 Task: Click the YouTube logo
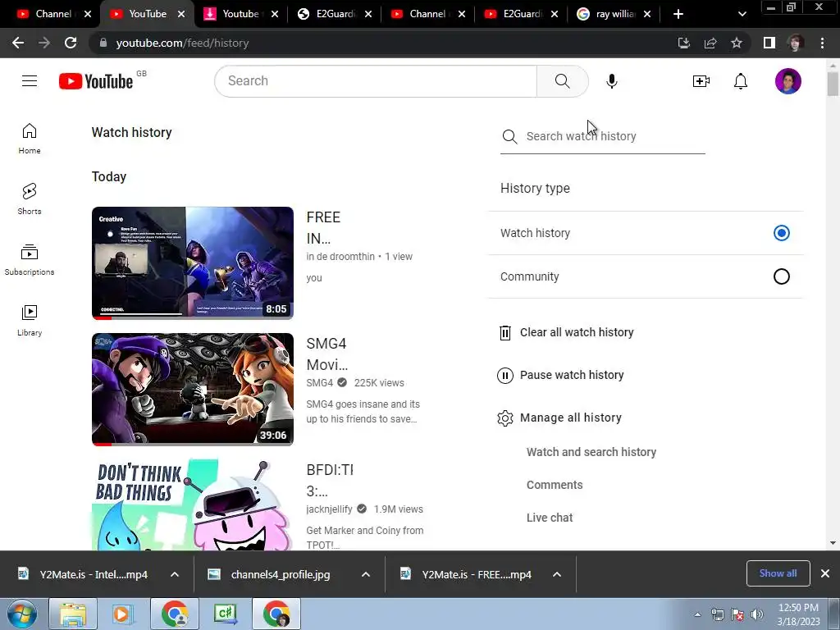[96, 81]
